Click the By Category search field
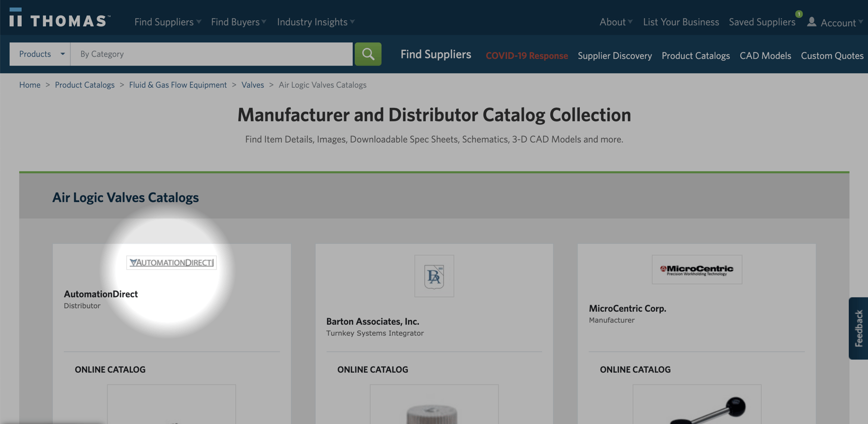This screenshot has width=868, height=424. point(211,54)
